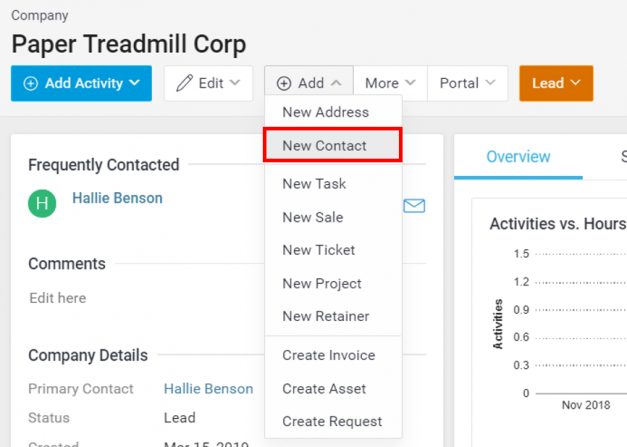The width and height of the screenshot is (627, 447).
Task: Click Hallie Benson's green avatar icon
Action: click(41, 204)
